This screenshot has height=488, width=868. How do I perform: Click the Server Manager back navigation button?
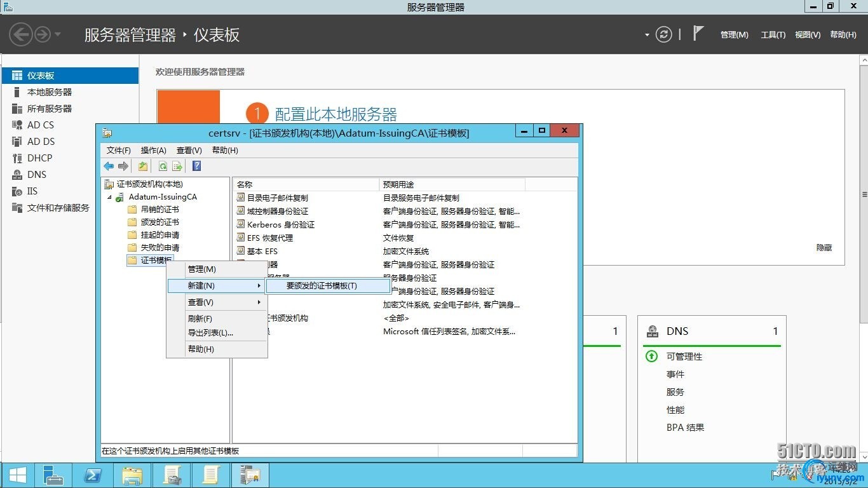(21, 34)
